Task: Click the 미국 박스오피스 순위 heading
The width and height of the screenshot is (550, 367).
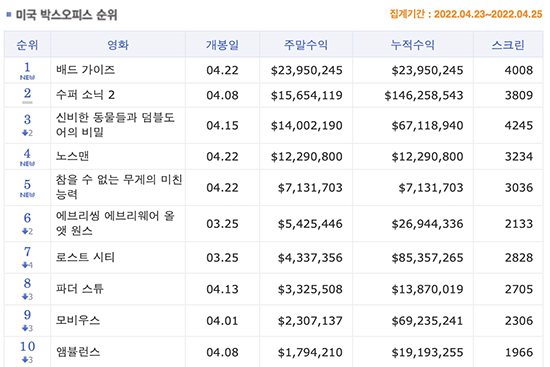Action: click(67, 15)
